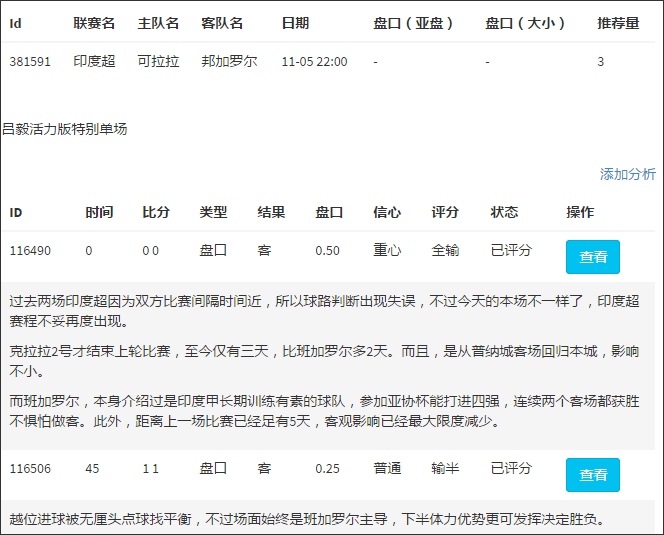Click the 0.50 handicap value
664x535 pixels.
tap(327, 251)
